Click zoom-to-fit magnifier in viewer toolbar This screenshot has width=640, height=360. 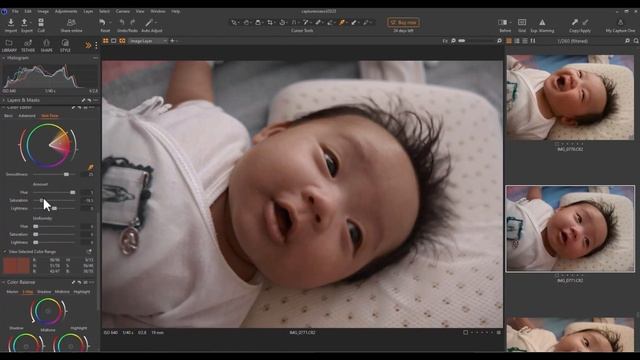[x=453, y=41]
